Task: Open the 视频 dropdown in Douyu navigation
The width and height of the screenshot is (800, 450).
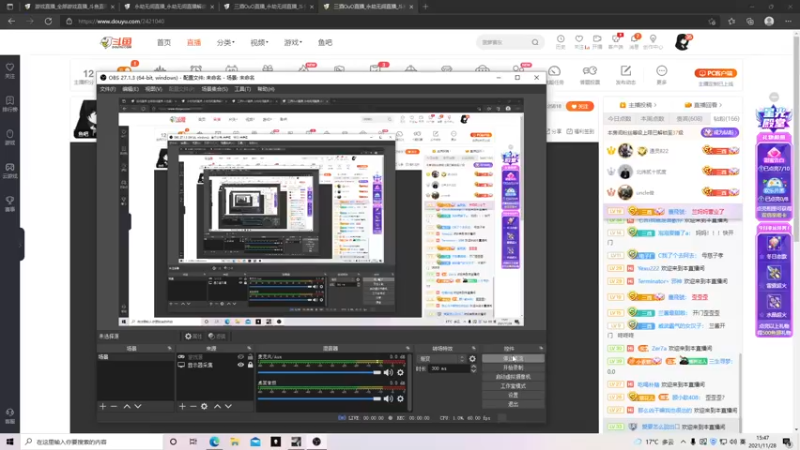Action: pyautogui.click(x=259, y=42)
